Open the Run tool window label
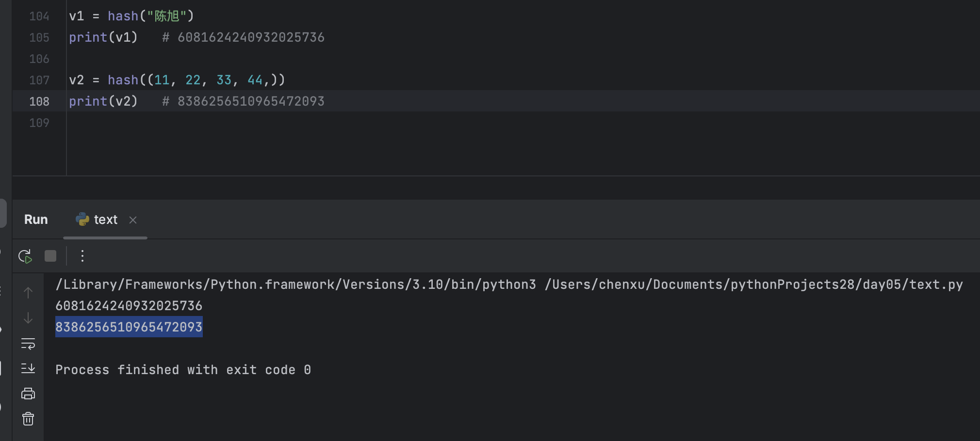The height and width of the screenshot is (441, 980). [x=36, y=220]
